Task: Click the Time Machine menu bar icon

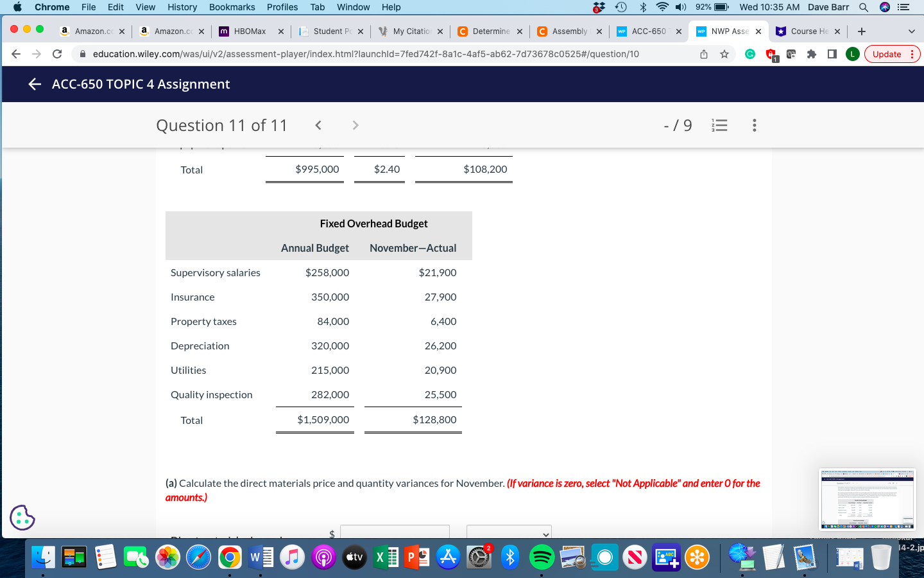Action: (x=621, y=7)
